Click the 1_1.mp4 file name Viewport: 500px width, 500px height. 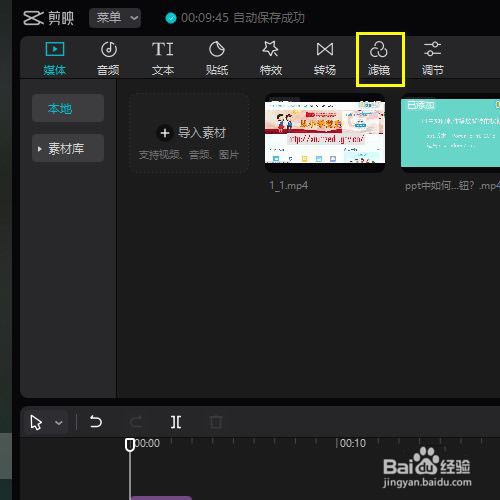coord(289,185)
